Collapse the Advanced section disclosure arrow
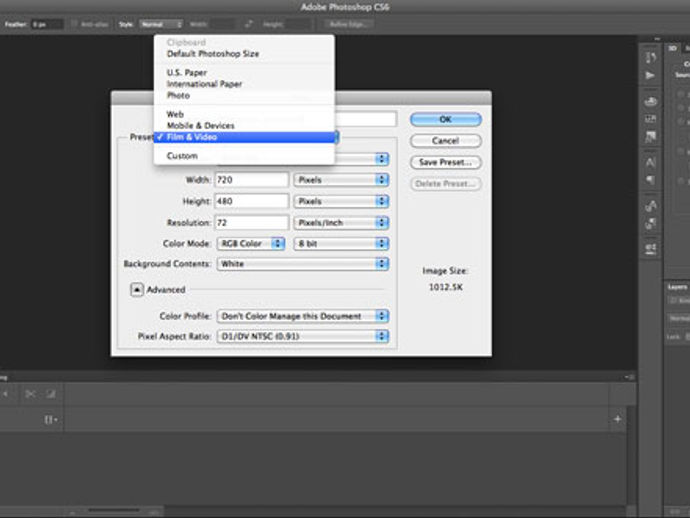Viewport: 690px width, 518px height. (137, 290)
